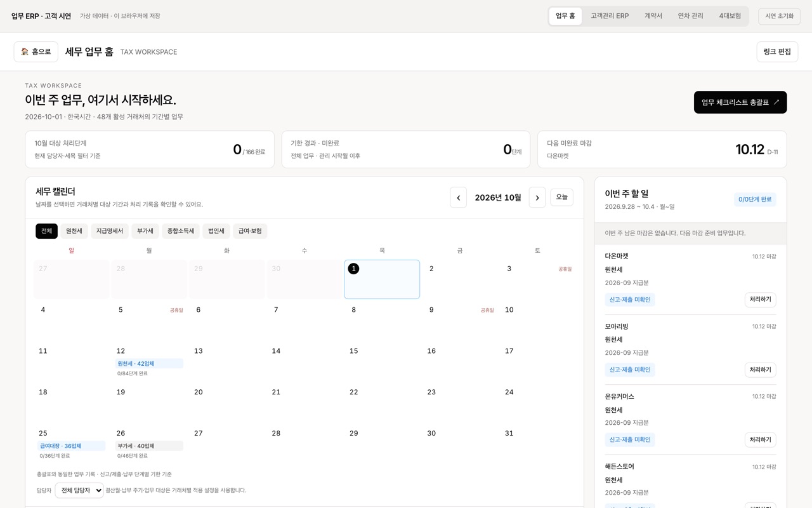Click the 업무 ERP · 고객 시연 title
Viewport: 812px width, 508px height.
click(41, 16)
